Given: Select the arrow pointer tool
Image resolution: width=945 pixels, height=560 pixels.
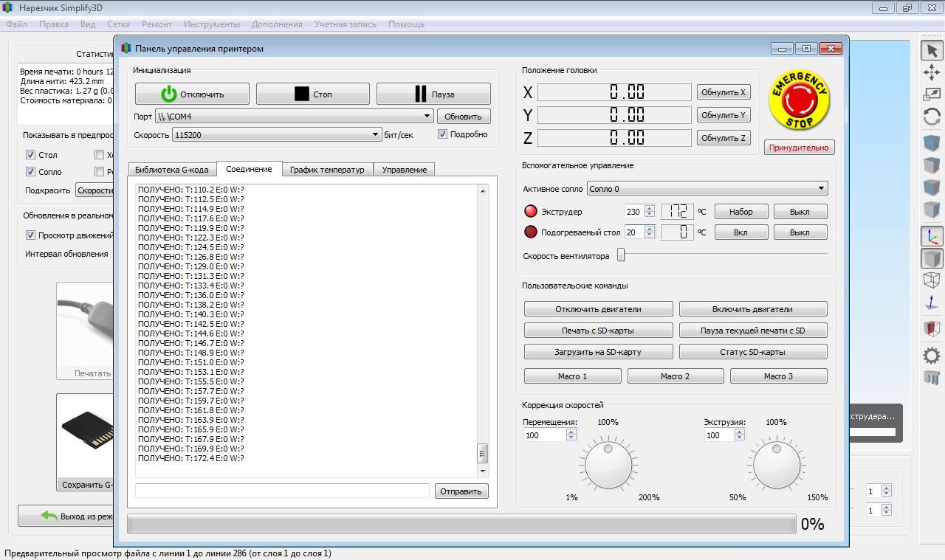Looking at the screenshot, I should 931,50.
